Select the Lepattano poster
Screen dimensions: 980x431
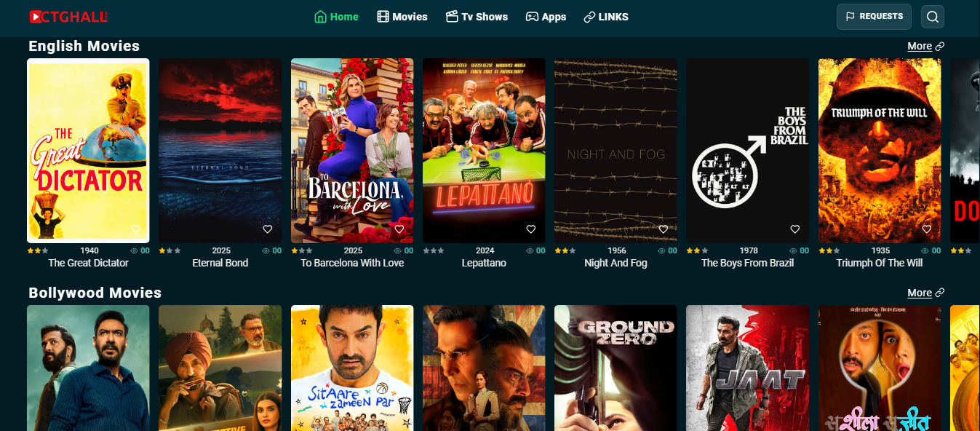484,150
